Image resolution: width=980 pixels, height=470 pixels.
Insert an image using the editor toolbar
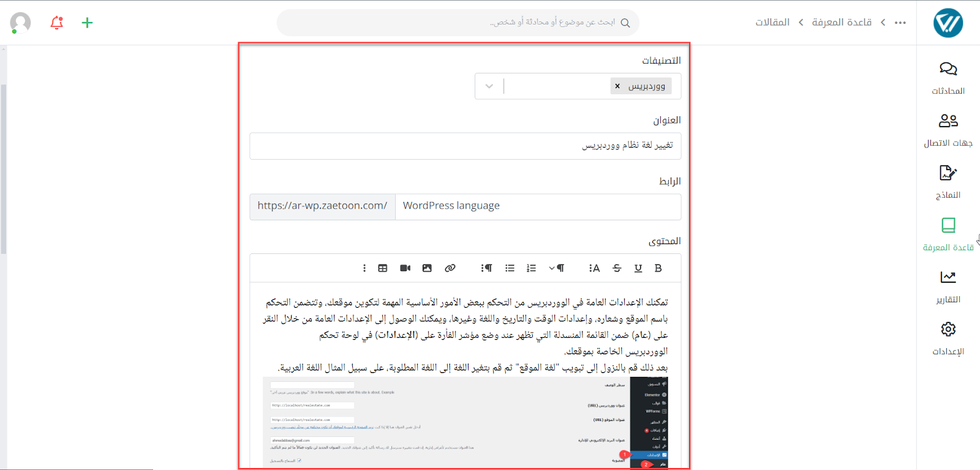tap(427, 268)
